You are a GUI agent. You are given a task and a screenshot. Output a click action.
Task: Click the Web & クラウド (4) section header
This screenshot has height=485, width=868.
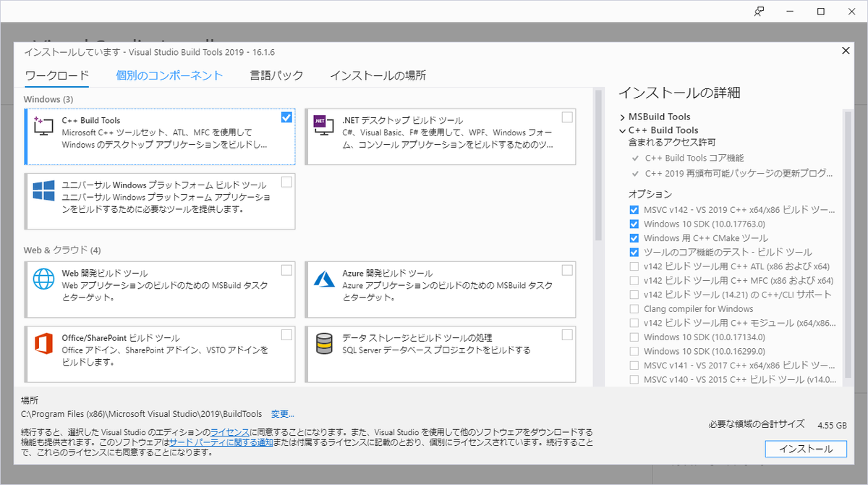click(x=62, y=250)
